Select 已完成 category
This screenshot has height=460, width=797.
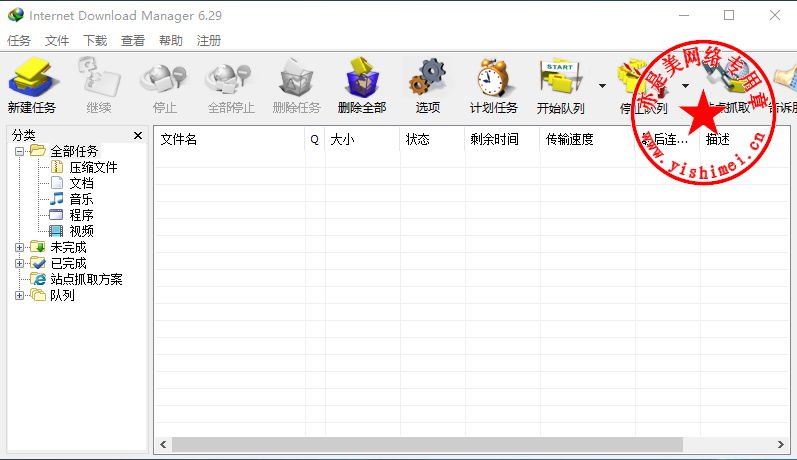coord(58,263)
